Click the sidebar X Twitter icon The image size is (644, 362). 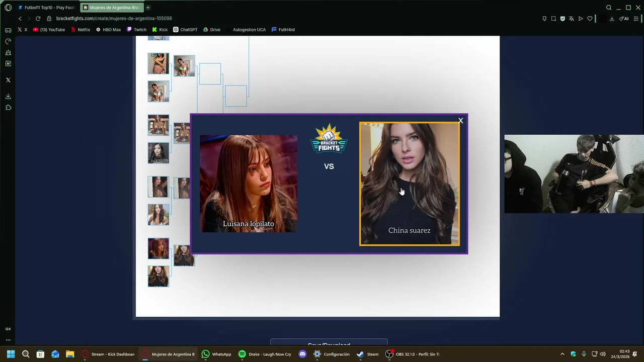tap(8, 80)
